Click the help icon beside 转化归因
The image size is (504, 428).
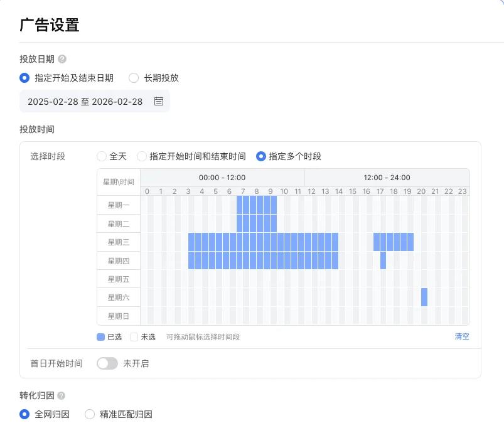point(61,396)
